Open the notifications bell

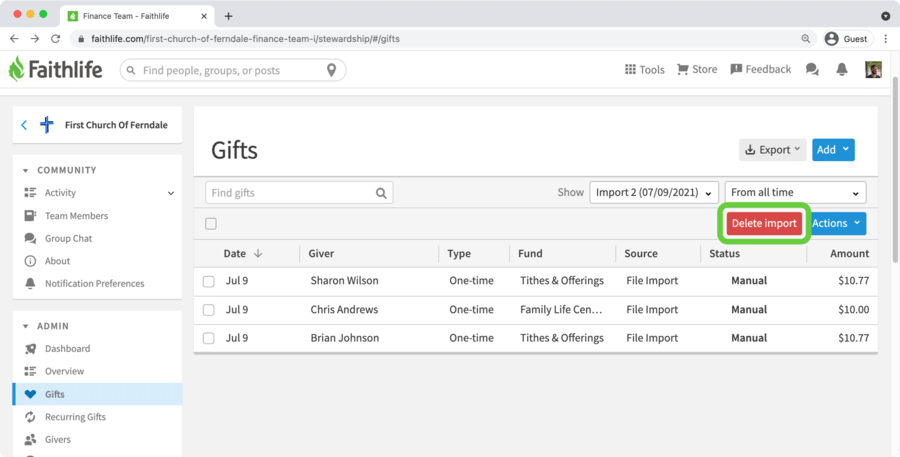pos(841,69)
